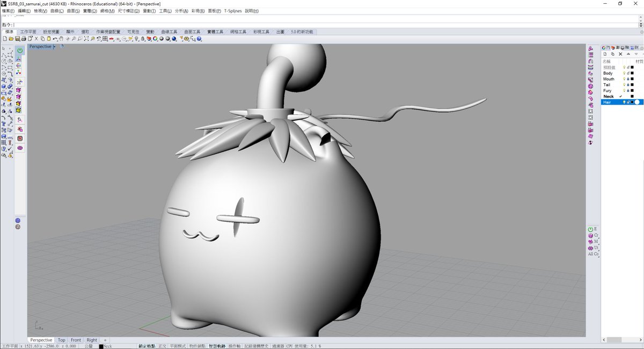Click the Body layer black color swatch
This screenshot has width=644, height=349.
point(632,73)
